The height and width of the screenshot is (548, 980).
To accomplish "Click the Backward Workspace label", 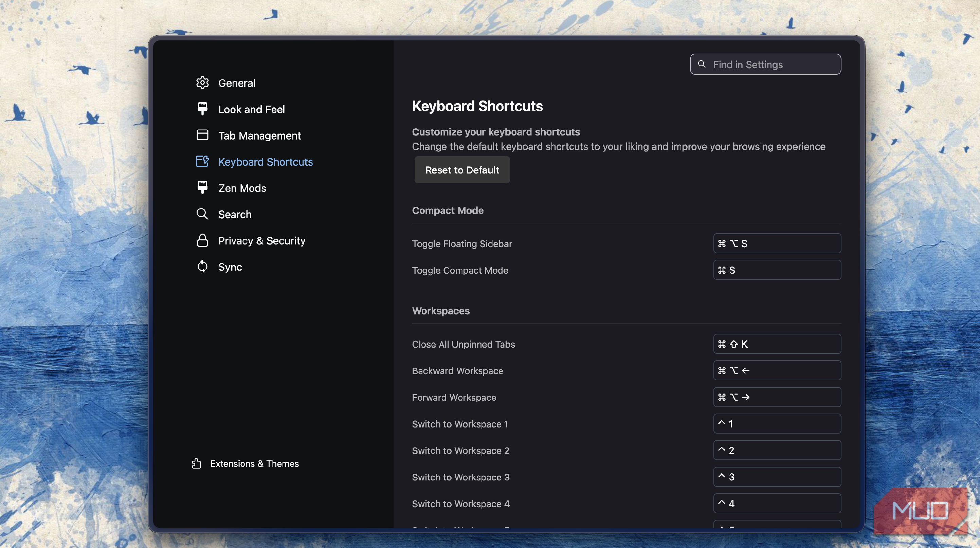I will (457, 371).
